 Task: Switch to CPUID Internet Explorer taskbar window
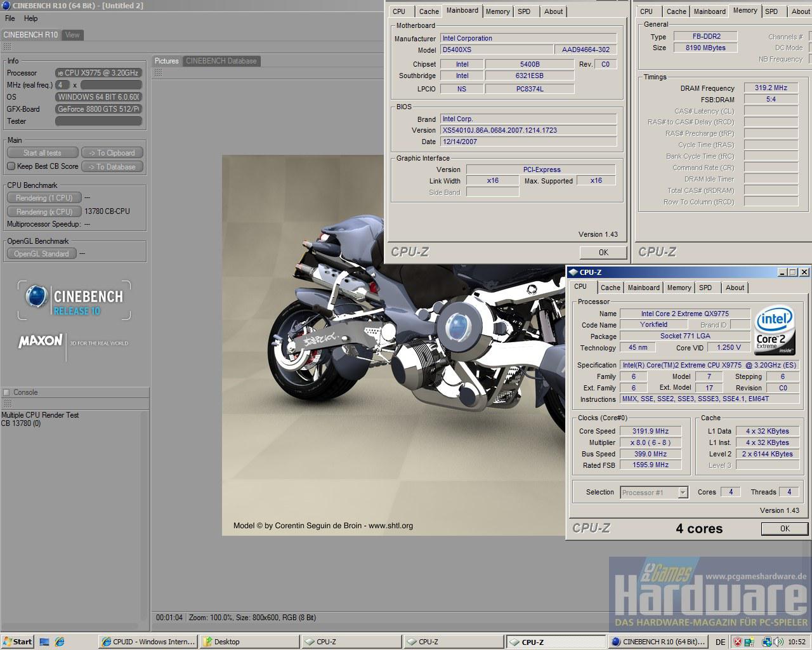pyautogui.click(x=148, y=642)
